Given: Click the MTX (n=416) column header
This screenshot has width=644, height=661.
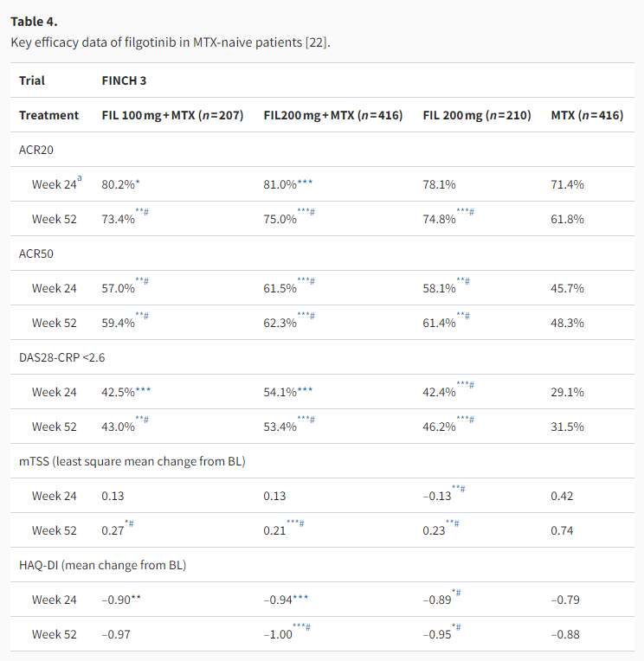Looking at the screenshot, I should pos(587,115).
